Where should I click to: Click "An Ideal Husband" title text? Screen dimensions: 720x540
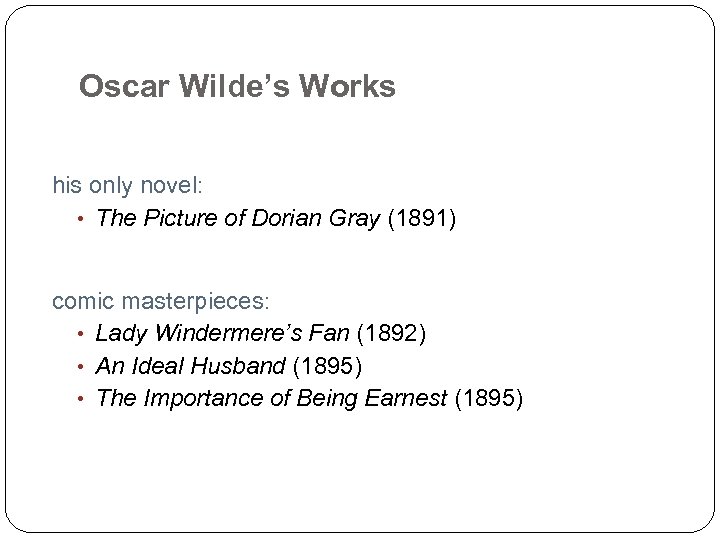click(x=190, y=366)
